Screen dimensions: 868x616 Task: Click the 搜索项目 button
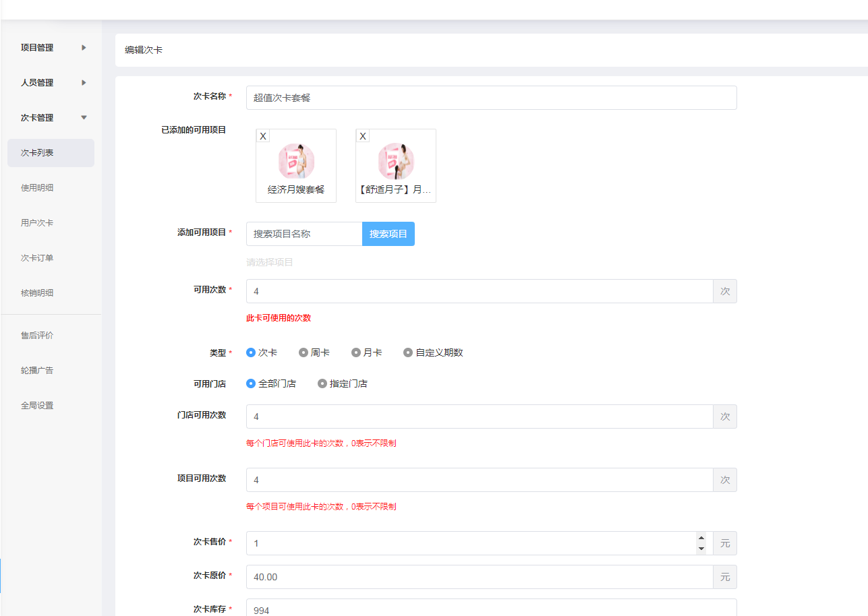pos(388,234)
